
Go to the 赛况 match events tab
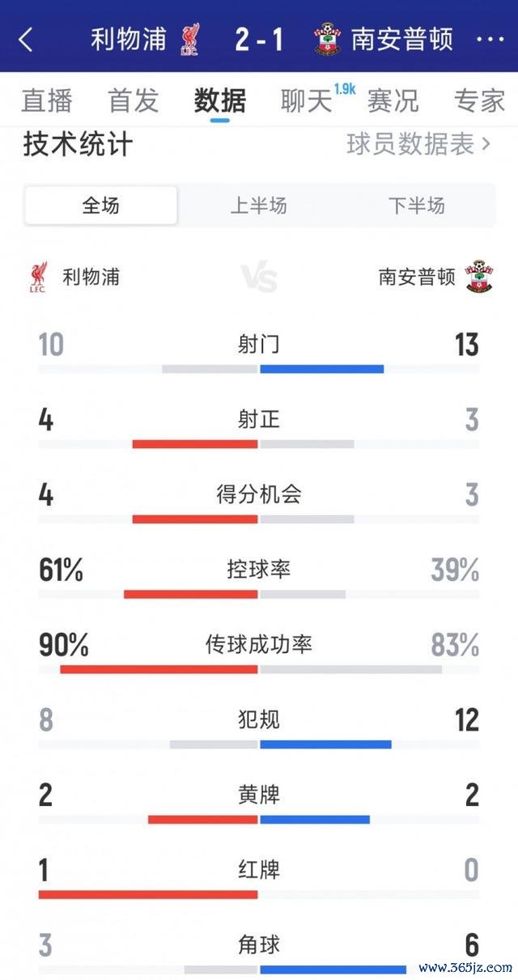[x=393, y=101]
